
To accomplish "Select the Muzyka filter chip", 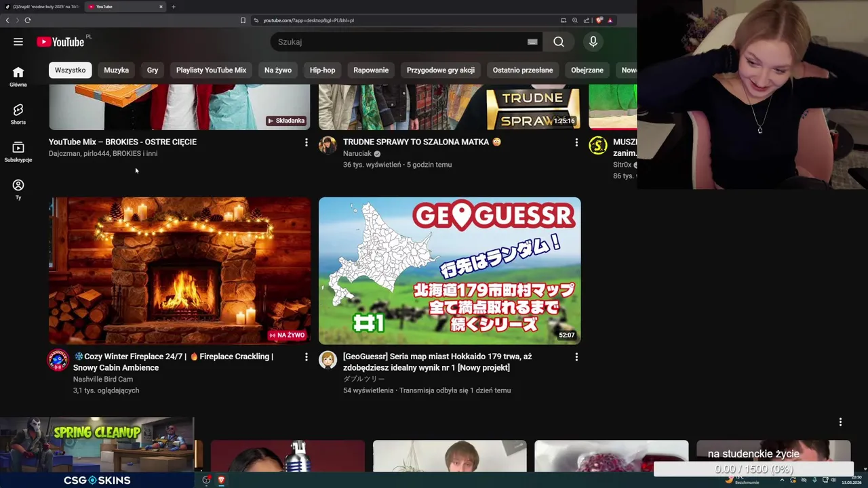I will tap(117, 70).
